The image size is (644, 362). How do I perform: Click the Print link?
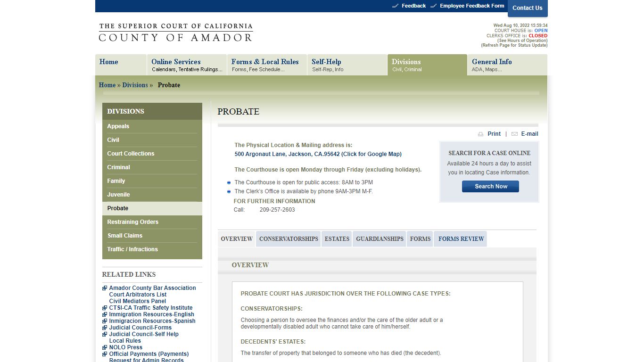[494, 134]
